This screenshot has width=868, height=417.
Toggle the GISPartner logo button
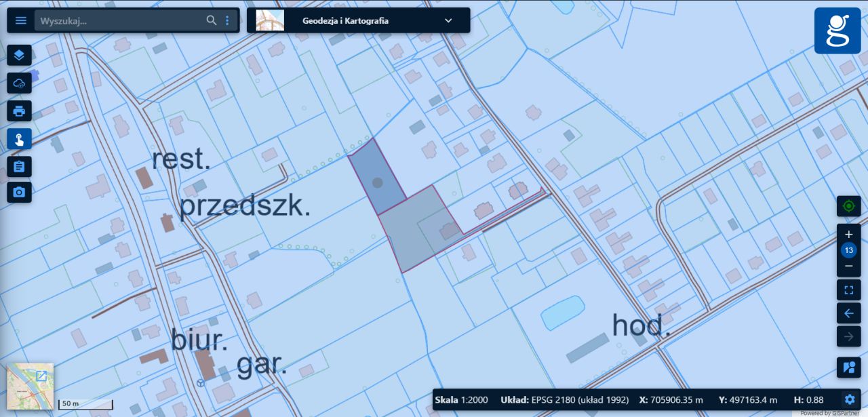837,31
